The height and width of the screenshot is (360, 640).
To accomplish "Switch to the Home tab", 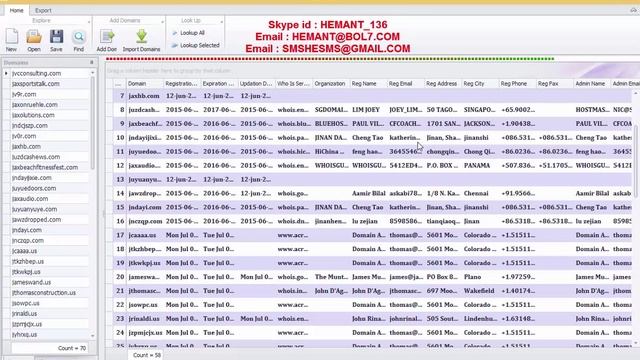I will click(16, 10).
